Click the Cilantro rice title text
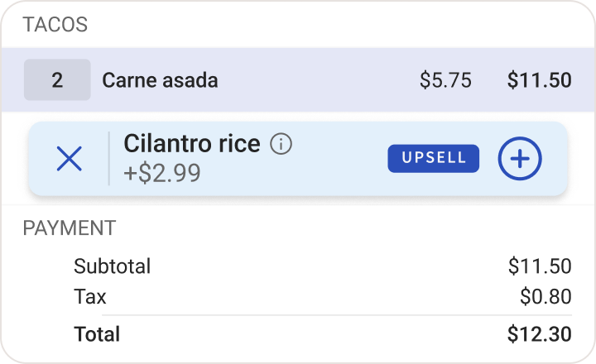Screen dimensions: 596x364 [x=192, y=144]
